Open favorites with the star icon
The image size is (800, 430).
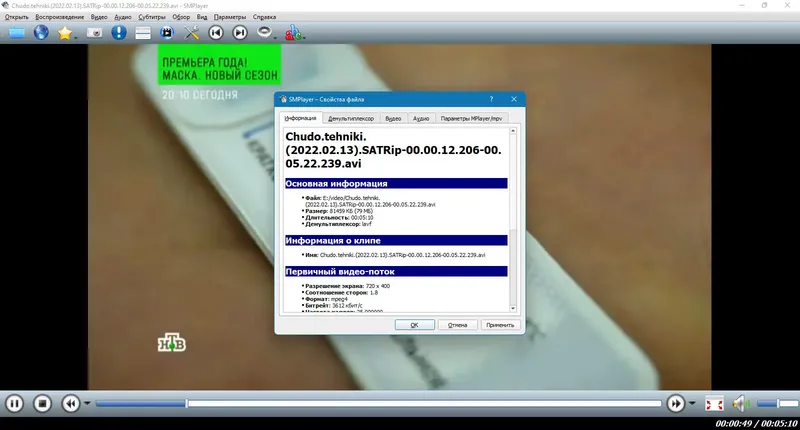(64, 33)
